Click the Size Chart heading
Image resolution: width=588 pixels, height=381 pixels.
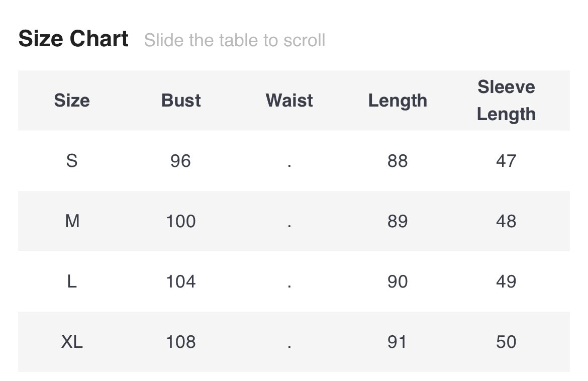73,39
